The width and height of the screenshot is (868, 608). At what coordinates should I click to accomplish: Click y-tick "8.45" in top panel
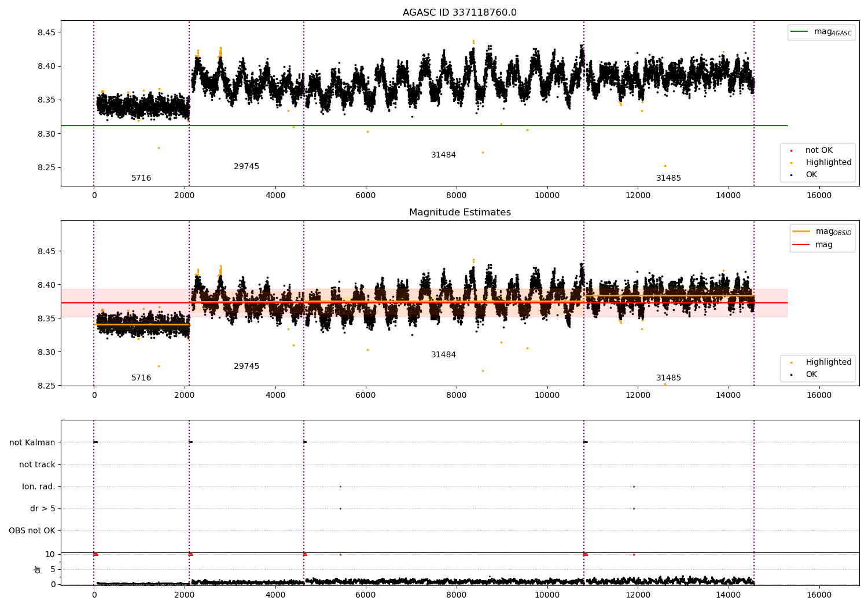[46, 32]
